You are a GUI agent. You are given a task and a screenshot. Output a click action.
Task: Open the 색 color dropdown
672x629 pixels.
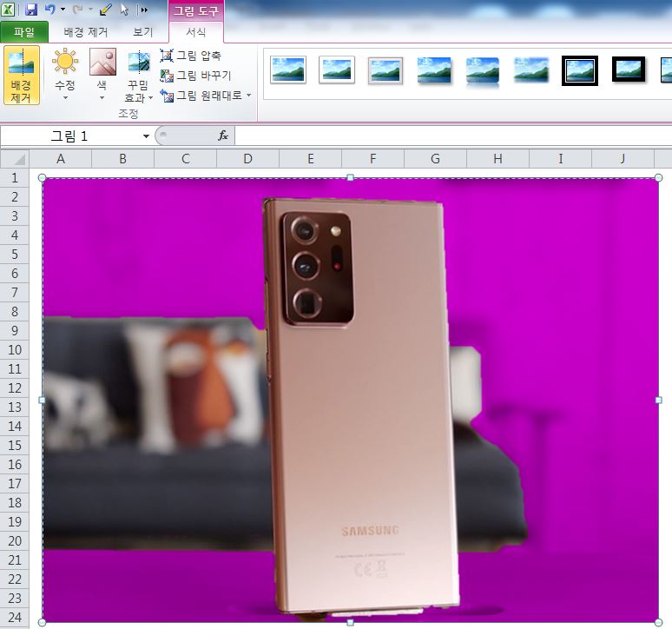tap(102, 76)
